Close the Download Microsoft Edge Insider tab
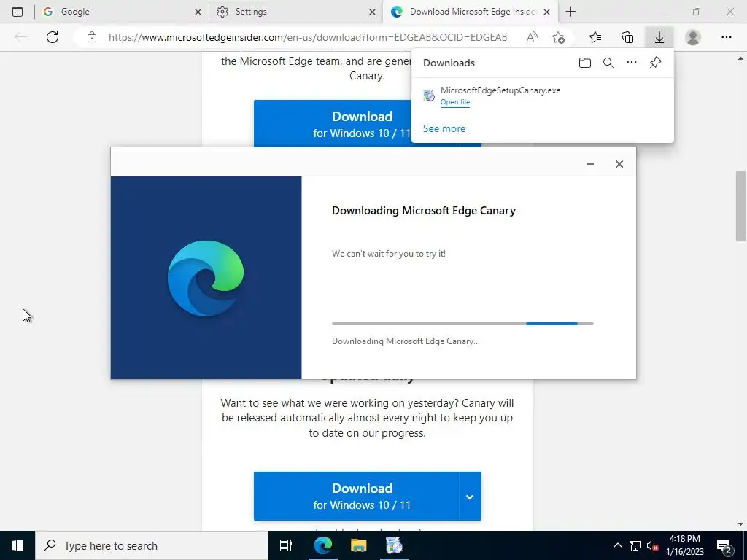The image size is (747, 560). [547, 12]
